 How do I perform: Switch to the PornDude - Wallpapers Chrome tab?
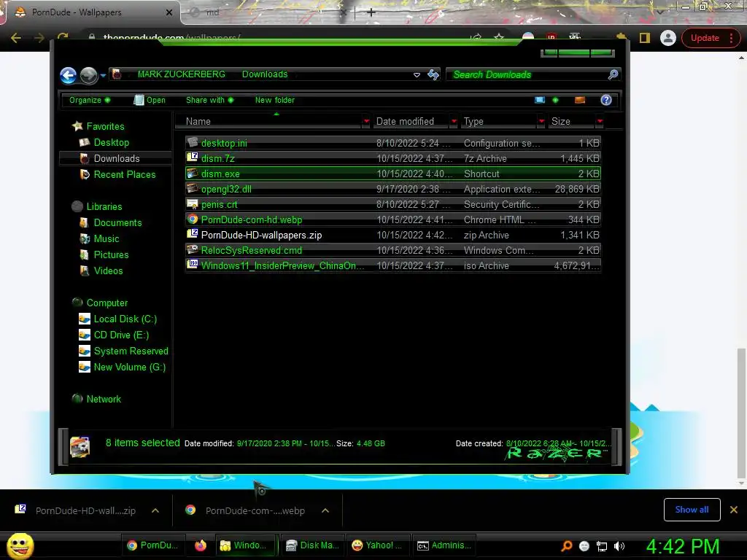tap(91, 12)
